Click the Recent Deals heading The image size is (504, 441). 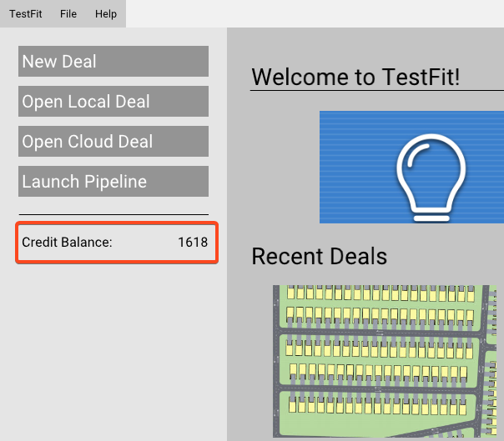(x=319, y=256)
